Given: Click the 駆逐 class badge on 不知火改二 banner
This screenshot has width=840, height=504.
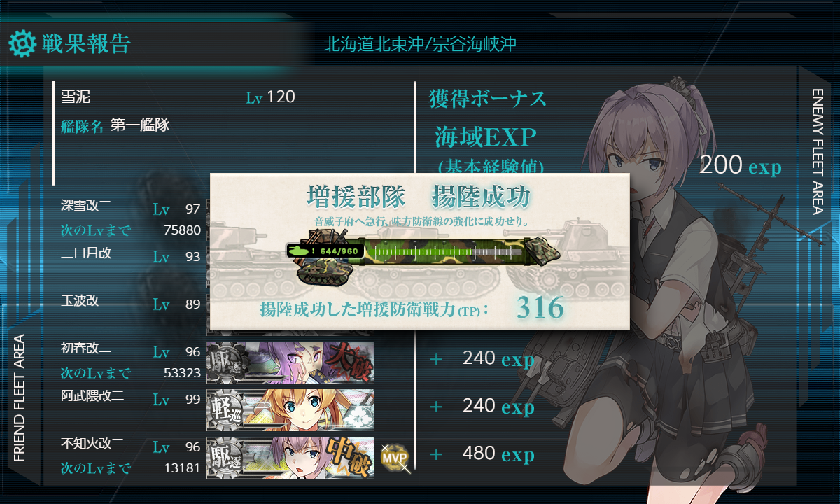Looking at the screenshot, I should (x=225, y=457).
